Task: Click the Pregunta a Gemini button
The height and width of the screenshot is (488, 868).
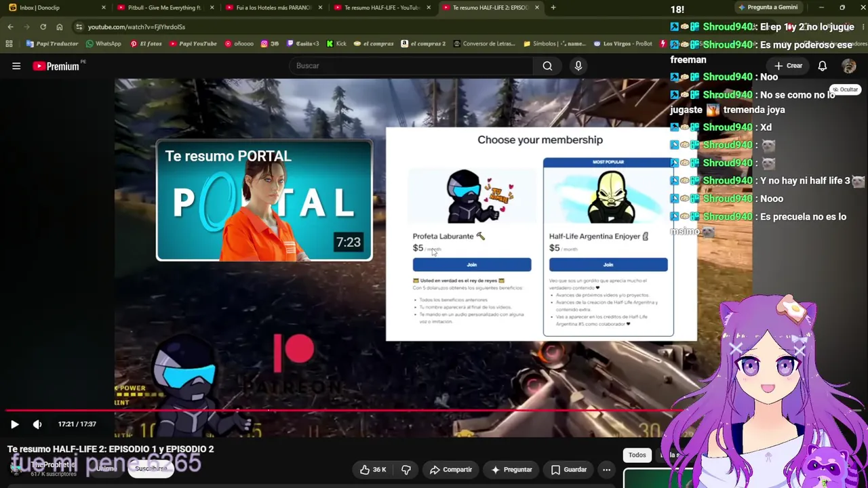Action: point(768,7)
